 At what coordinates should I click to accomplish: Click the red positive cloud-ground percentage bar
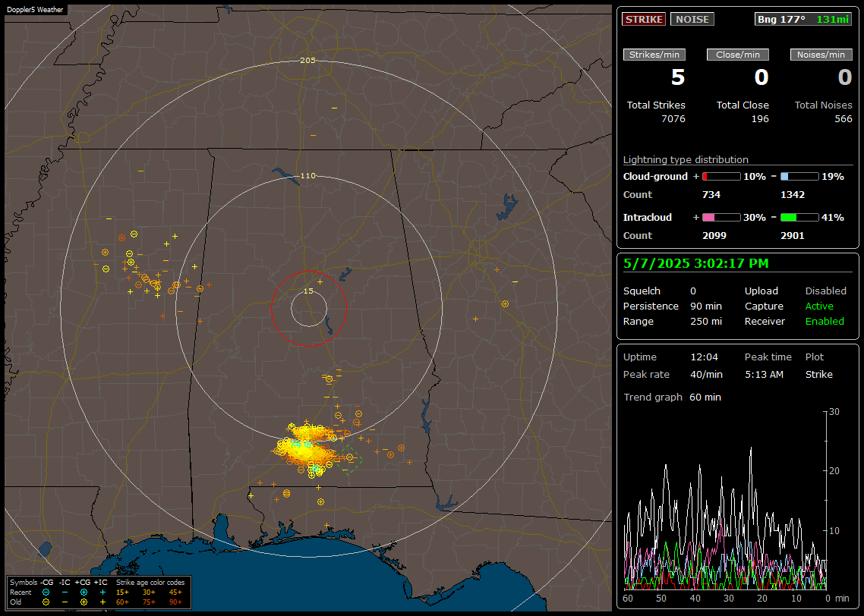(721, 177)
